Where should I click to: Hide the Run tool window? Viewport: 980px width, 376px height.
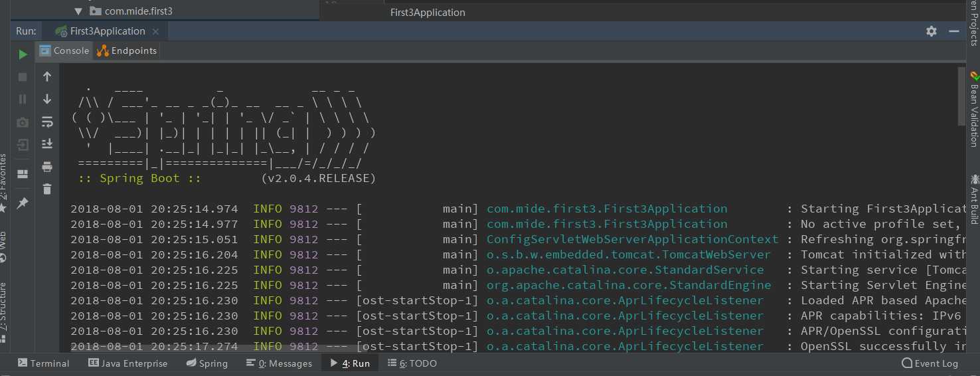[x=954, y=31]
